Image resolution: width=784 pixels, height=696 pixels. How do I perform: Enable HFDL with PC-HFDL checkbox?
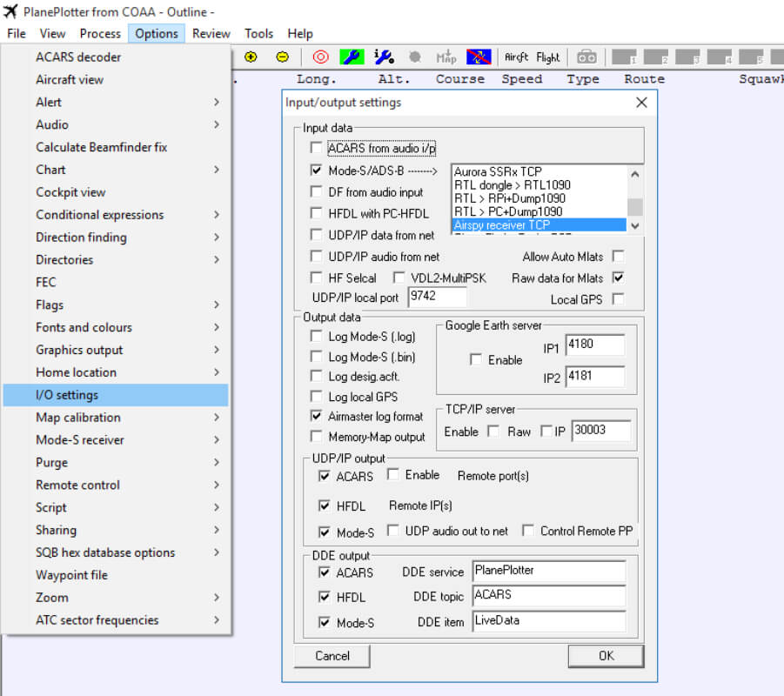[x=316, y=213]
